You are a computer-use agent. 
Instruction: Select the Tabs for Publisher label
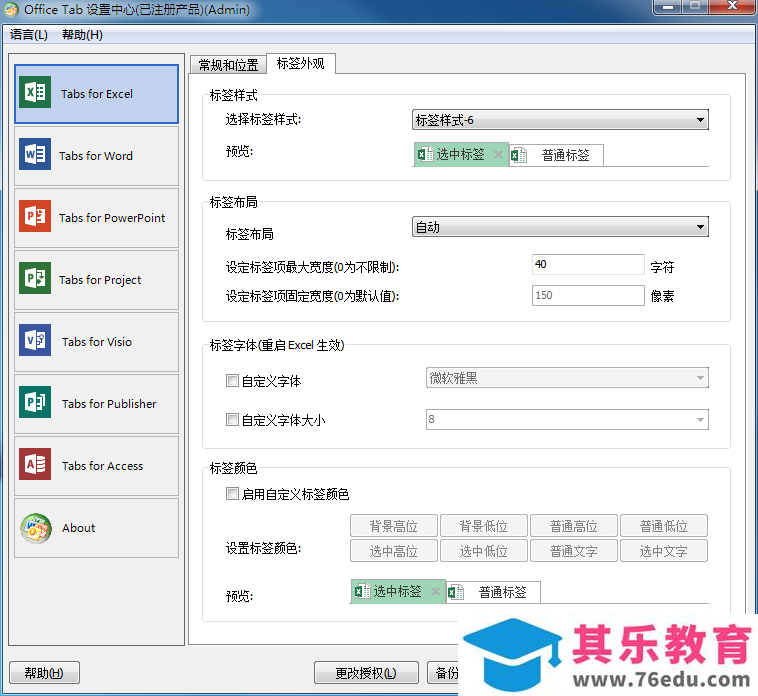point(109,404)
